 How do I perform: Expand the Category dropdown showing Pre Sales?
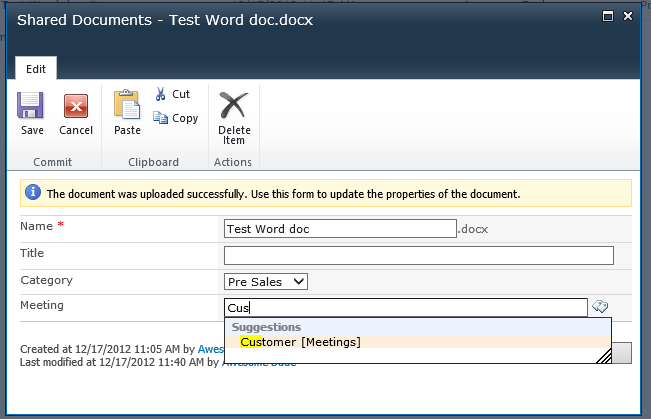(x=266, y=282)
